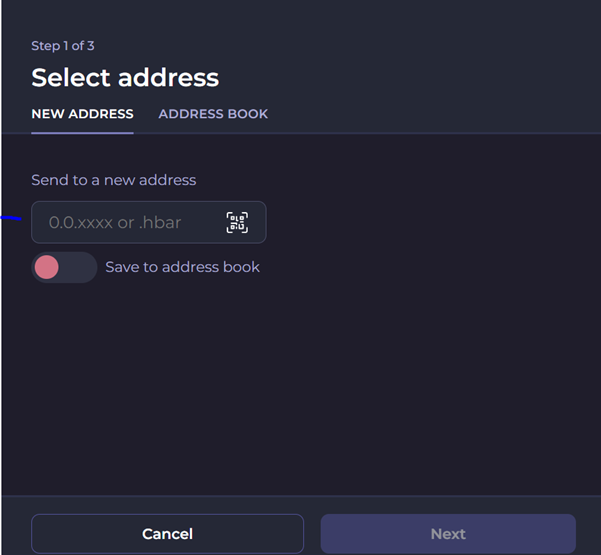Click the "Select address" heading
Image resolution: width=601 pixels, height=555 pixels.
tap(125, 78)
